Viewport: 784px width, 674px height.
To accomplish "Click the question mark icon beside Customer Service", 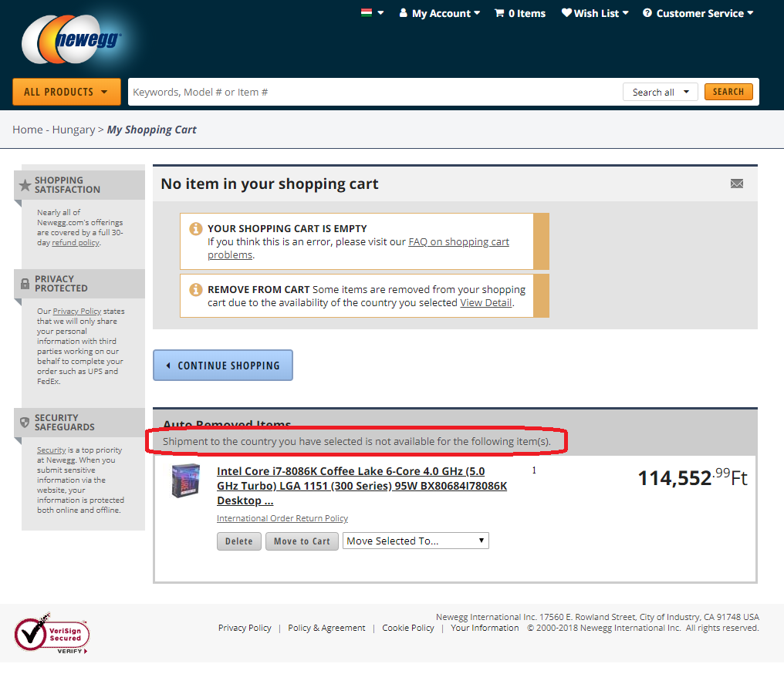I will tap(647, 13).
